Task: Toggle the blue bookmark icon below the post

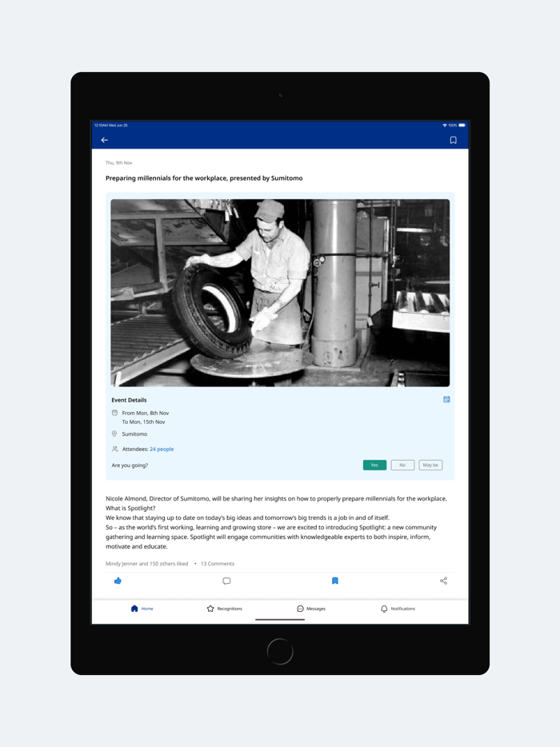Action: tap(335, 581)
